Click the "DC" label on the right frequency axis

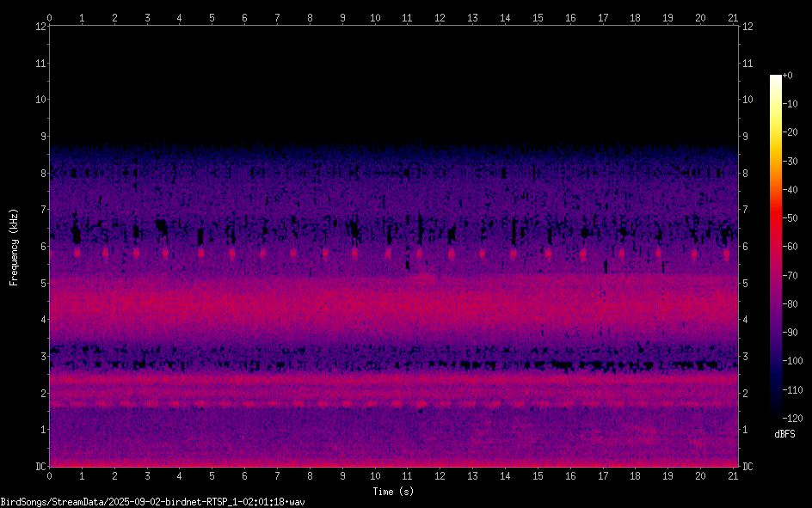[x=747, y=467]
